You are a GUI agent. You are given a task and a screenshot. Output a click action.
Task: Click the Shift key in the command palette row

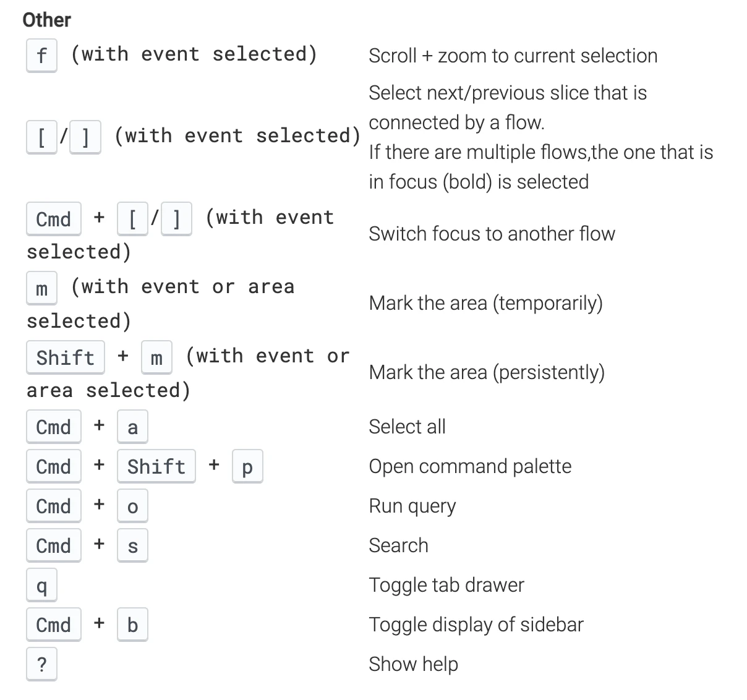point(156,466)
